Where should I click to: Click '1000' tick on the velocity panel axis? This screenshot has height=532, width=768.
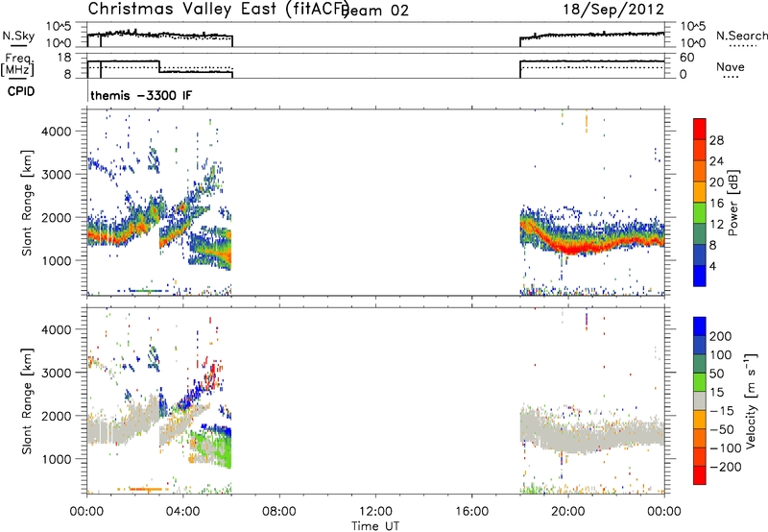coord(57,459)
